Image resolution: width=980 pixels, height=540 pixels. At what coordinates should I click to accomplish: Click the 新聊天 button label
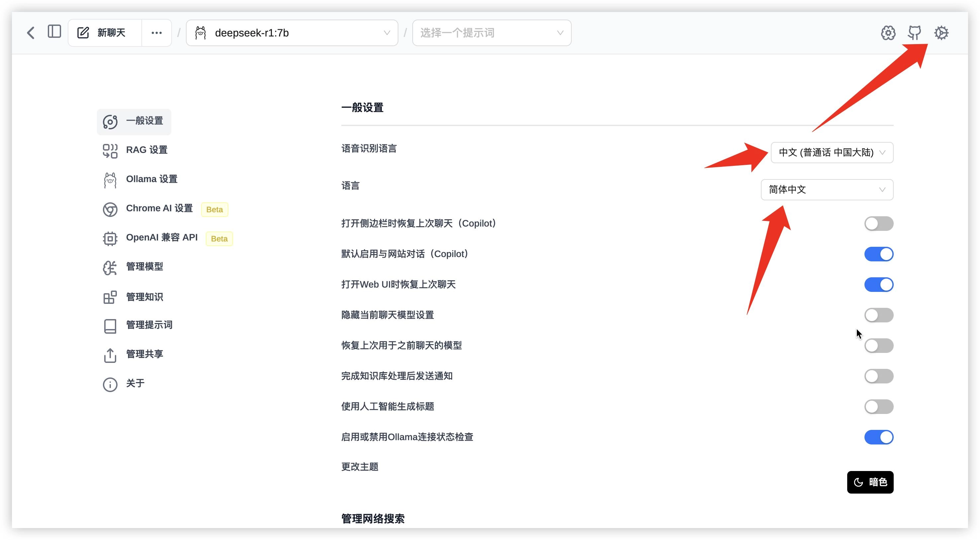click(111, 33)
